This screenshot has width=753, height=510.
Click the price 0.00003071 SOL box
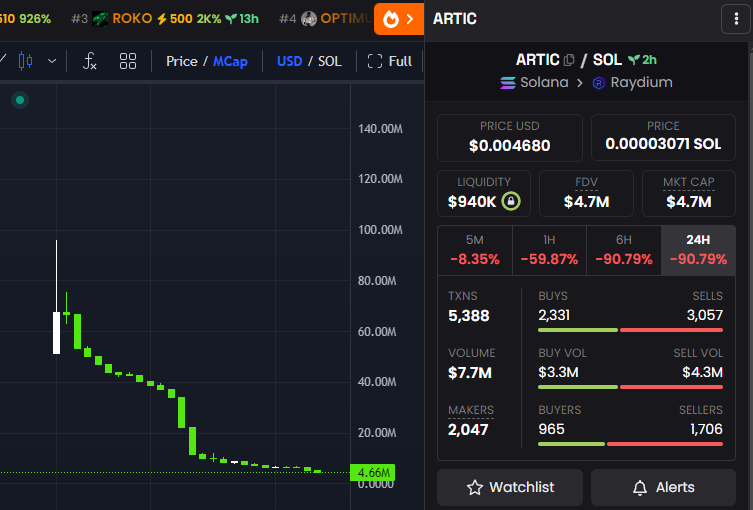[663, 138]
